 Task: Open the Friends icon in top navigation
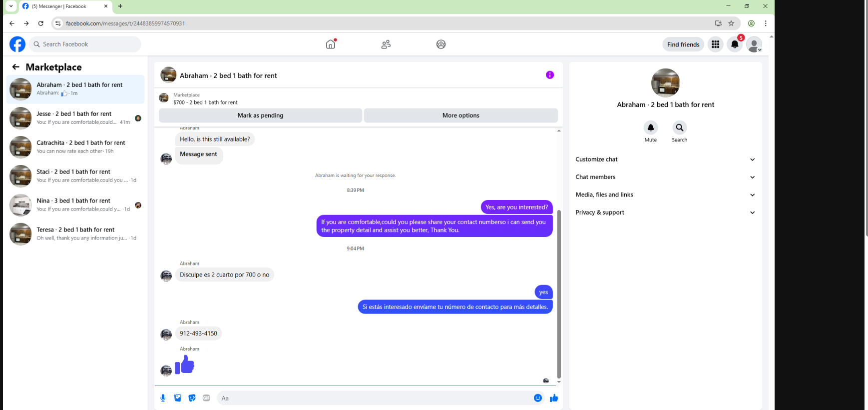[386, 44]
